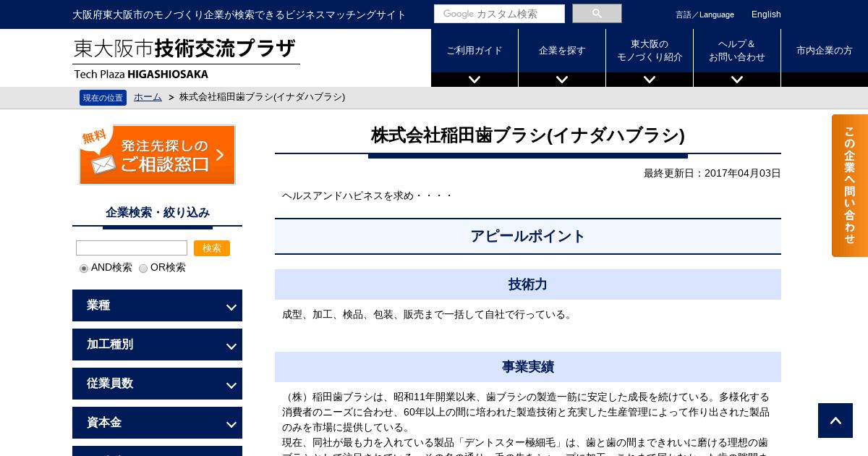Focus the Google カスタム検索 field

499,14
